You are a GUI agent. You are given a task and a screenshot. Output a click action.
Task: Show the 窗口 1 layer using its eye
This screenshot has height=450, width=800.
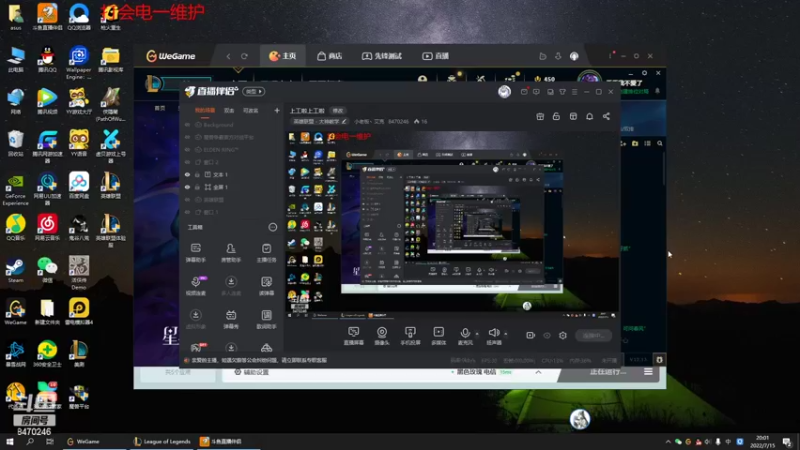click(x=188, y=212)
